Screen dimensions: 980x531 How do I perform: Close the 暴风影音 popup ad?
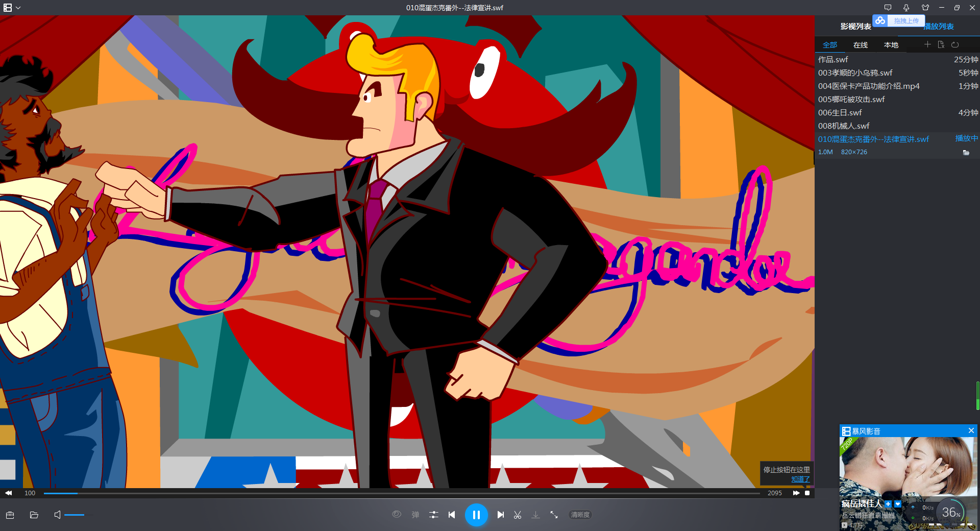point(971,430)
